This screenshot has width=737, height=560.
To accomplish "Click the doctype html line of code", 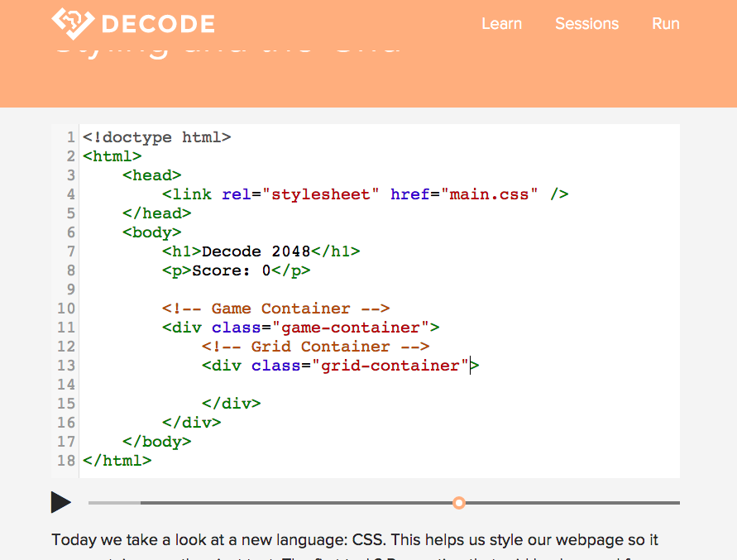I will coord(157,137).
